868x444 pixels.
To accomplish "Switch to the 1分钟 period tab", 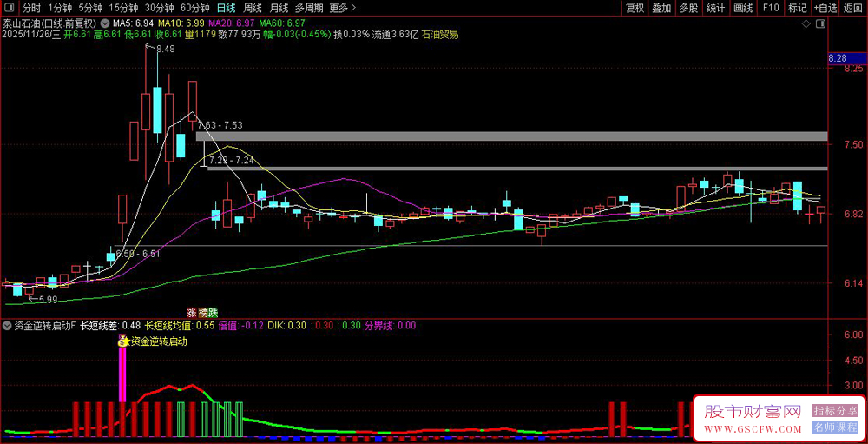I will pyautogui.click(x=60, y=8).
